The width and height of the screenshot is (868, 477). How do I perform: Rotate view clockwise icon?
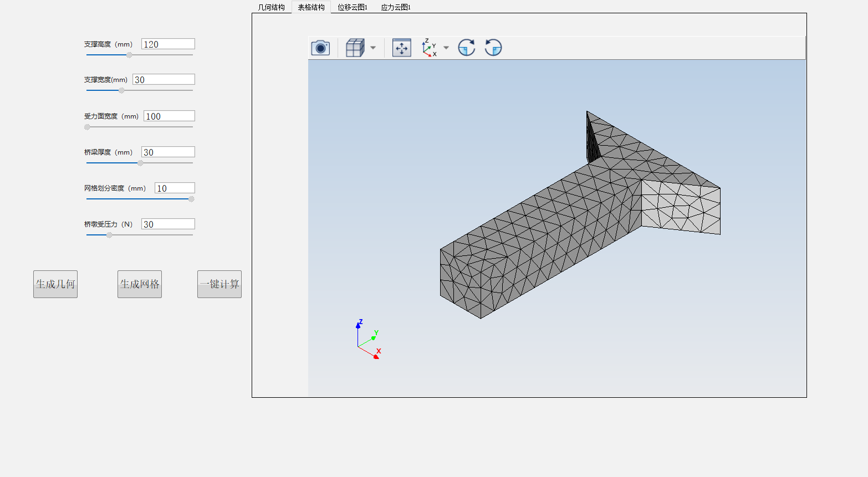(467, 48)
